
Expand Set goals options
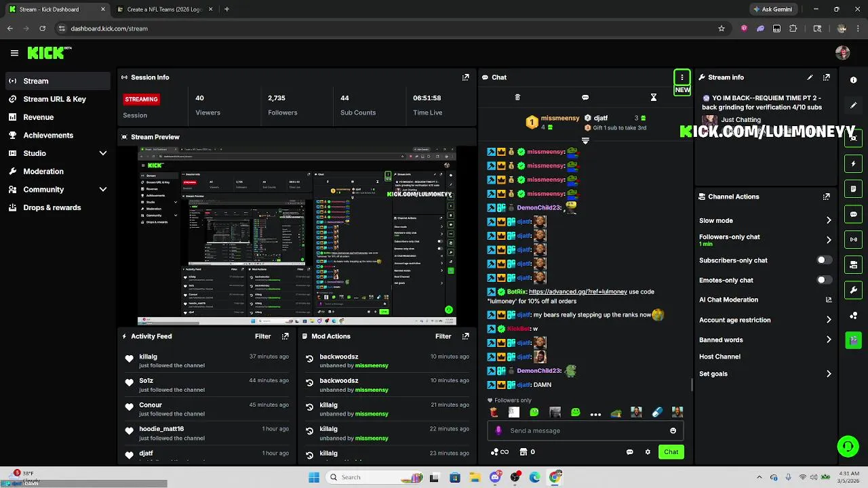tap(829, 373)
